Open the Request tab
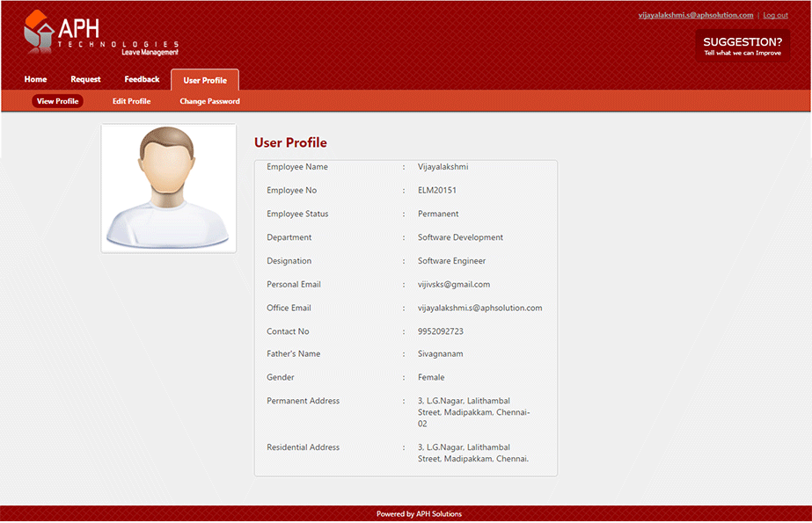 click(x=85, y=80)
